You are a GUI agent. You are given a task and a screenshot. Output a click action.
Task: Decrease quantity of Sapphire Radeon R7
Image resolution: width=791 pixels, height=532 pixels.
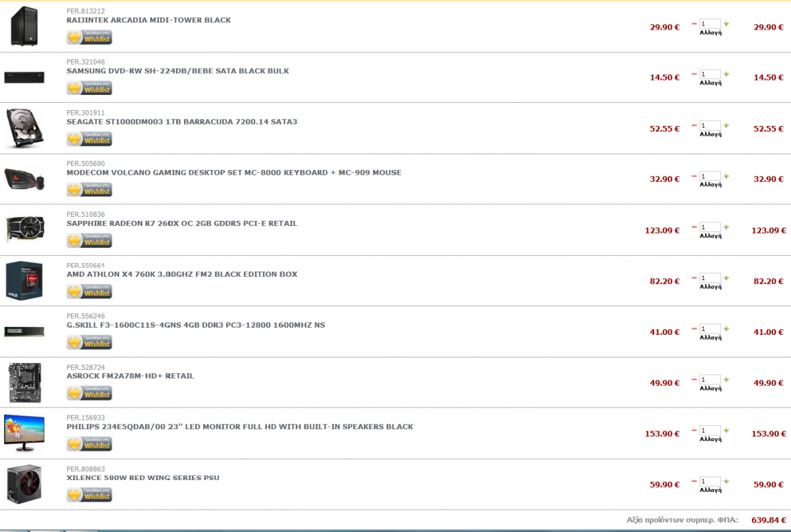[694, 227]
